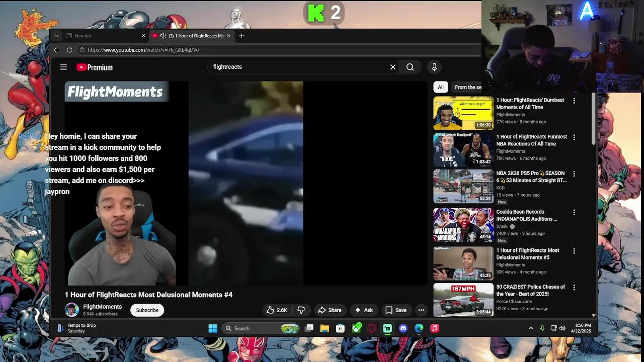Open Xbox app from taskbar
Image resolution: width=644 pixels, height=362 pixels.
coord(356,328)
